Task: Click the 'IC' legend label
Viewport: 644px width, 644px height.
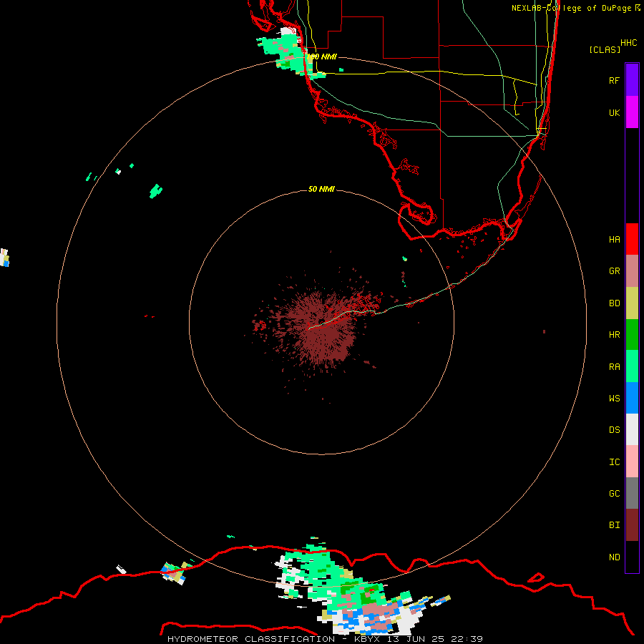Action: pos(615,462)
